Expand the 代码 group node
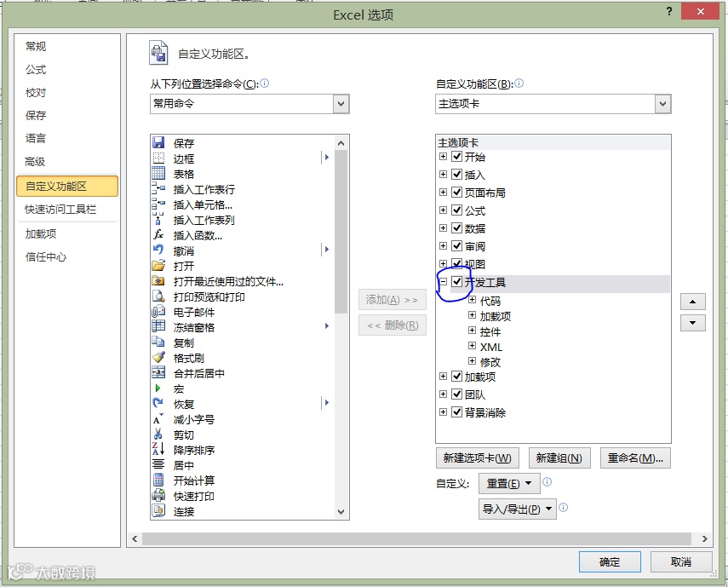Image resolution: width=728 pixels, height=587 pixels. (472, 300)
